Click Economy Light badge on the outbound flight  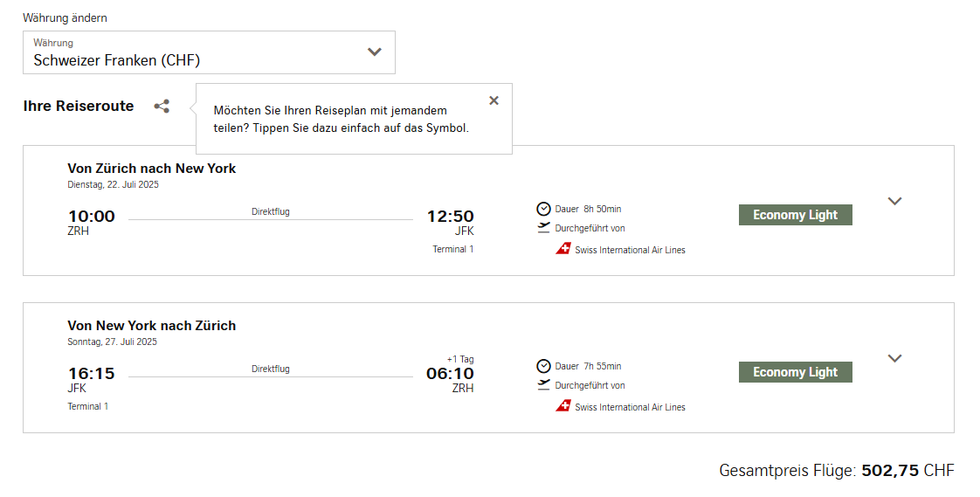[x=795, y=215]
